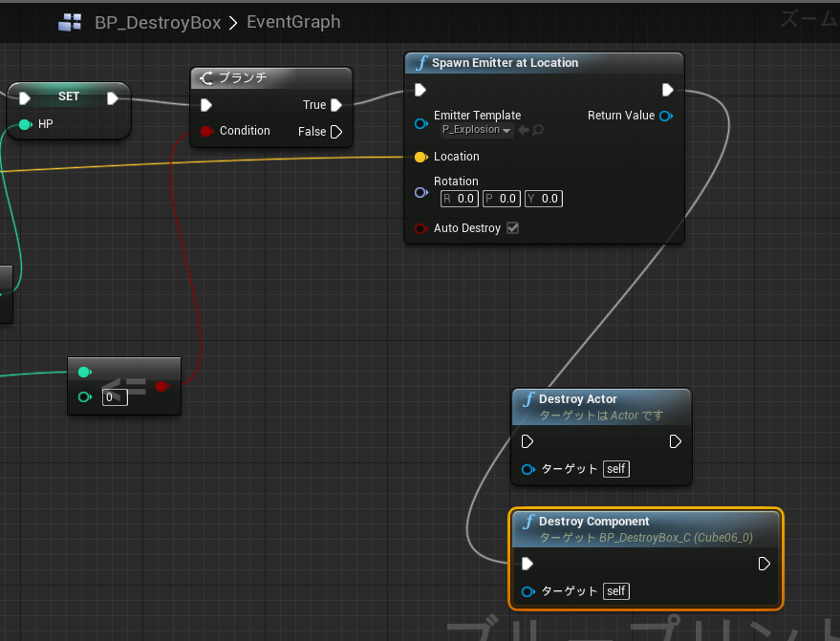Viewport: 840px width, 641px height.
Task: Click the BP_DestroyBox_C (Cube06_0) subtitle text
Action: click(676, 538)
